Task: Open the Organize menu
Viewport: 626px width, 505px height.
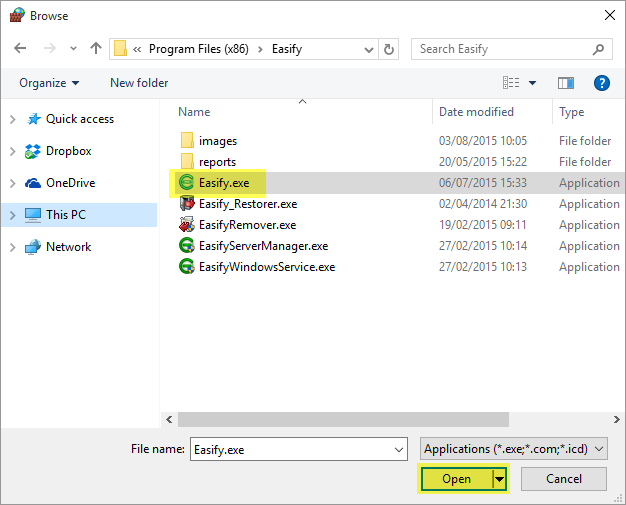Action: pyautogui.click(x=49, y=83)
